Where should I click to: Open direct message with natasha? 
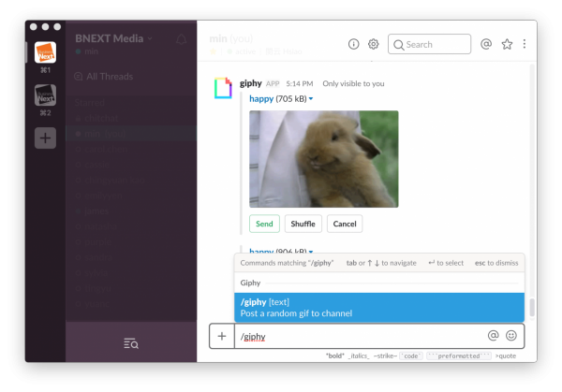click(x=100, y=226)
